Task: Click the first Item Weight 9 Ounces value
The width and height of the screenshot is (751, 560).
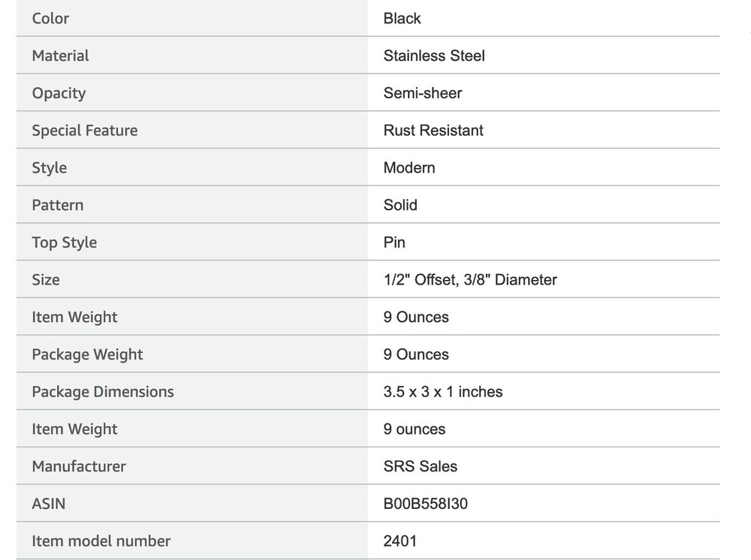Action: (x=416, y=317)
